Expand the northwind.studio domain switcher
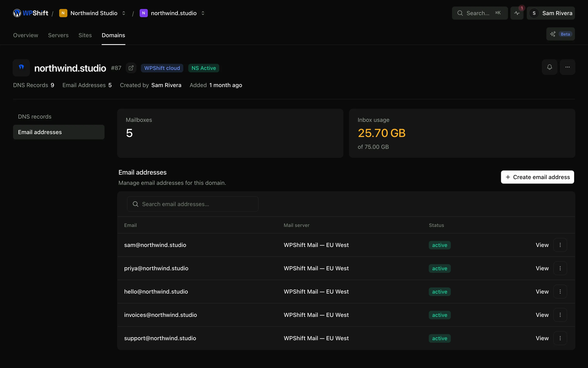 203,13
